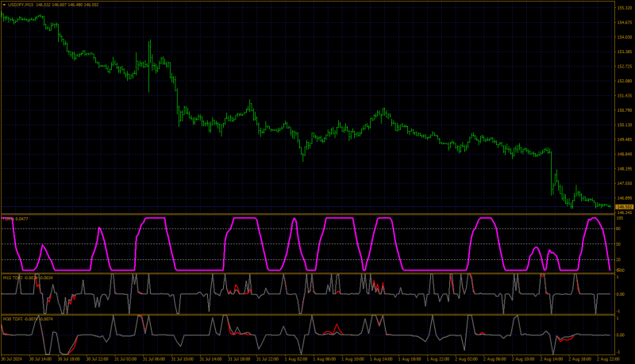
Task: Click the 105 level on magenta indicator scale
Action: point(620,218)
